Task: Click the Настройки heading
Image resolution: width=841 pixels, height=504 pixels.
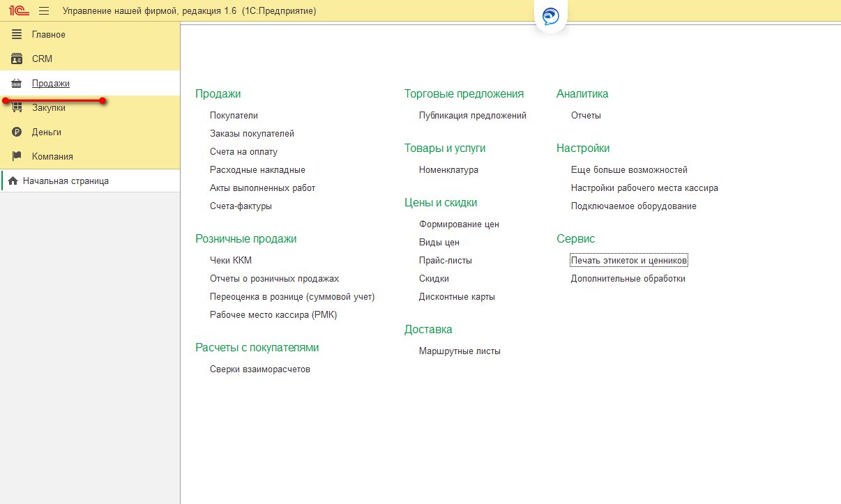Action: [x=583, y=148]
